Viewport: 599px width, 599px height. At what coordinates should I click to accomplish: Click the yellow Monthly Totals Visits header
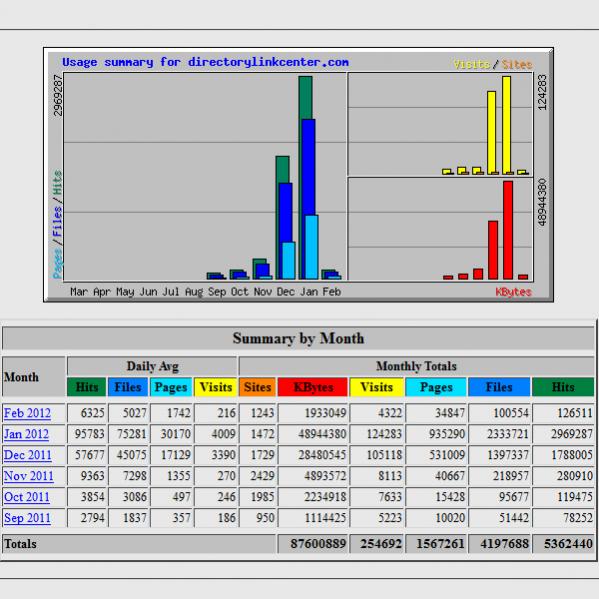376,387
